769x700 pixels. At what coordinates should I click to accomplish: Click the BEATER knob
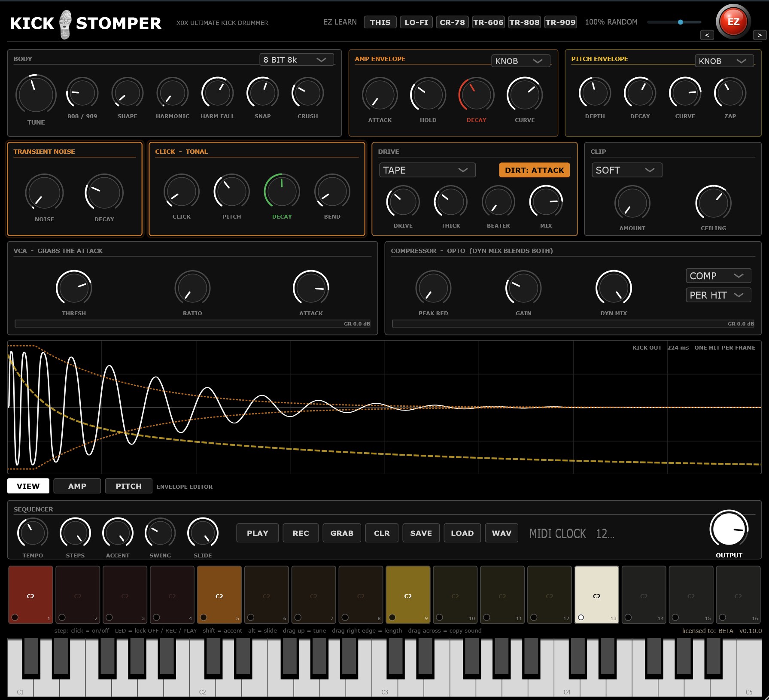(498, 202)
